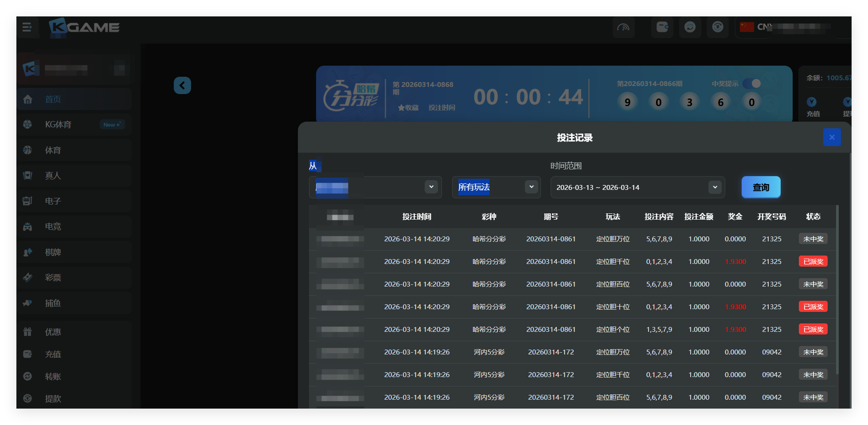Click the yen currency icon in header
Viewport: 868px width, 425px height.
coord(718,28)
